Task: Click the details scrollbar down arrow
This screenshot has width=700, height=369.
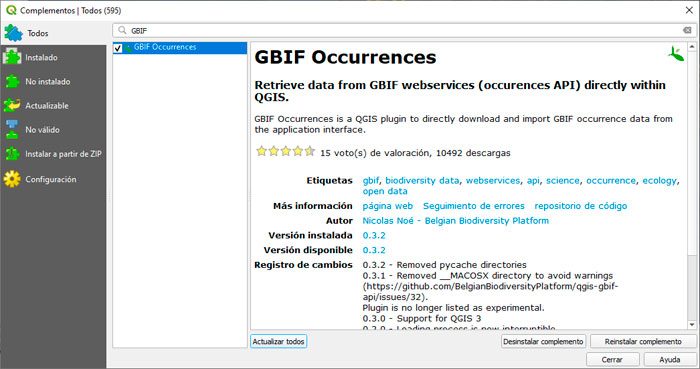Action: [x=692, y=325]
